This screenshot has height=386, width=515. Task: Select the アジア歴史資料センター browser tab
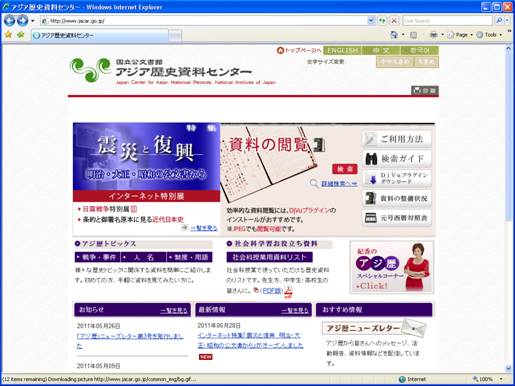[x=100, y=35]
